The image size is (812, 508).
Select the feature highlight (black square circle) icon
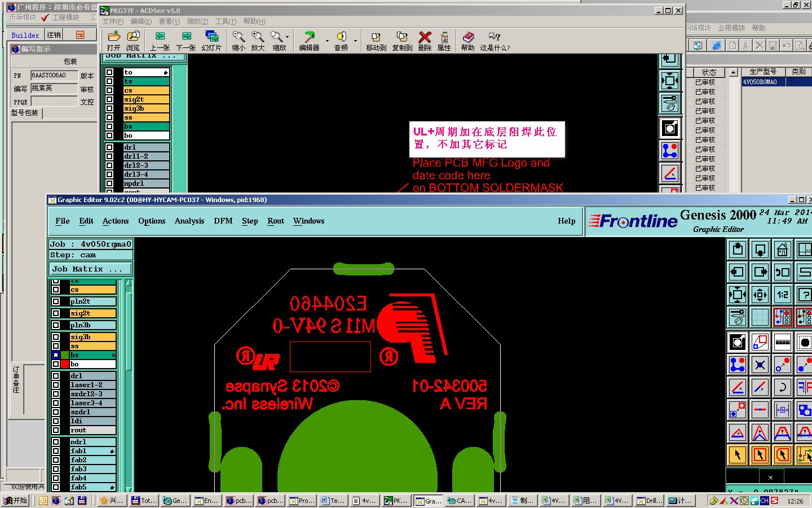pyautogui.click(x=738, y=342)
